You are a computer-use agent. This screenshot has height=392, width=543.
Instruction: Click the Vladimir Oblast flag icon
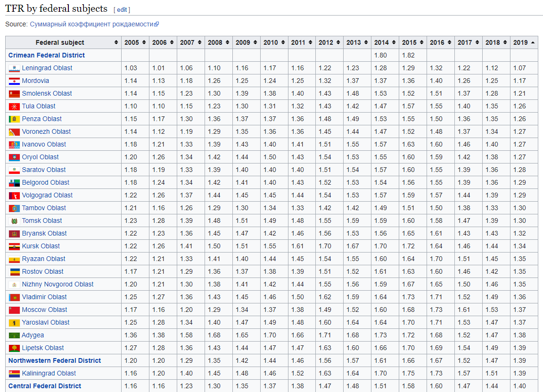tap(14, 297)
